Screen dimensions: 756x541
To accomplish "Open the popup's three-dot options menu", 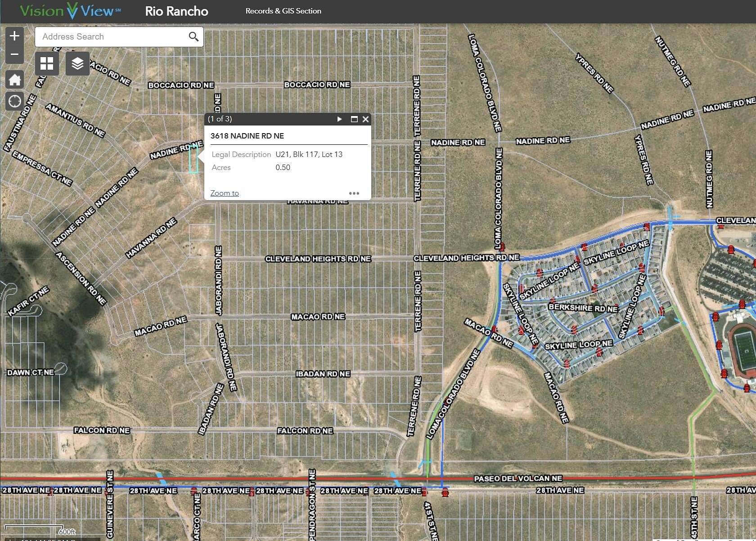I will (x=354, y=193).
